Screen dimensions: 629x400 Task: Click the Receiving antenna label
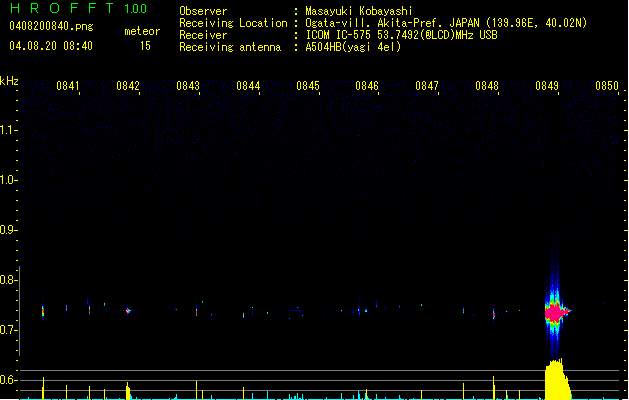click(x=230, y=47)
